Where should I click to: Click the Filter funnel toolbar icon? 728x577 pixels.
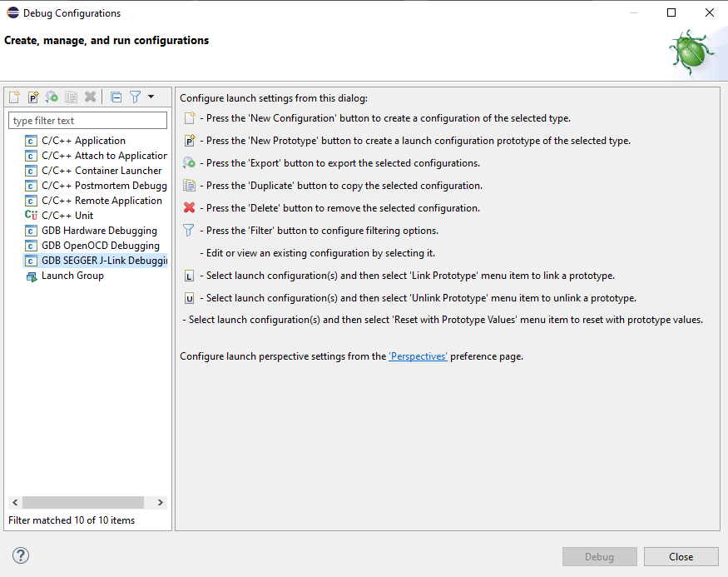click(135, 97)
